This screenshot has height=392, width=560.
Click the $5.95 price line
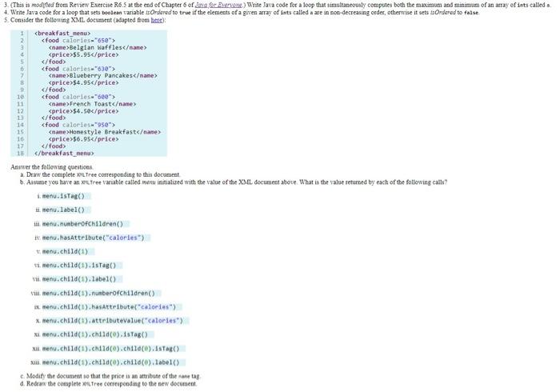[83, 54]
